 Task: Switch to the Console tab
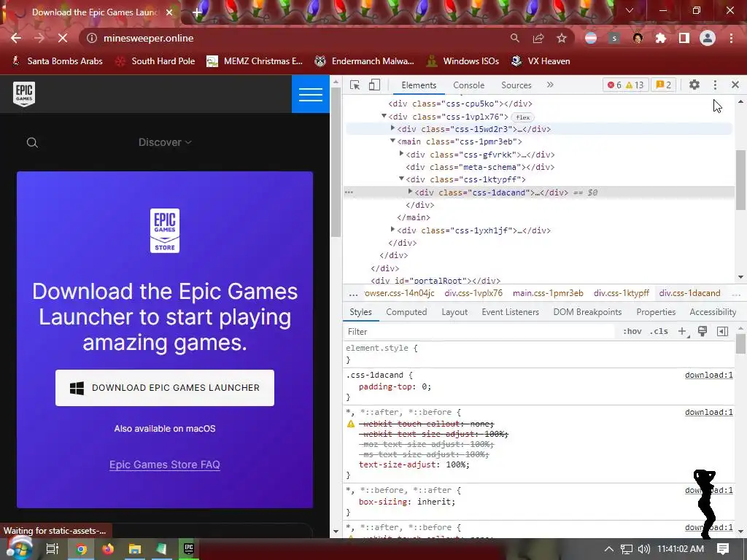(x=469, y=85)
